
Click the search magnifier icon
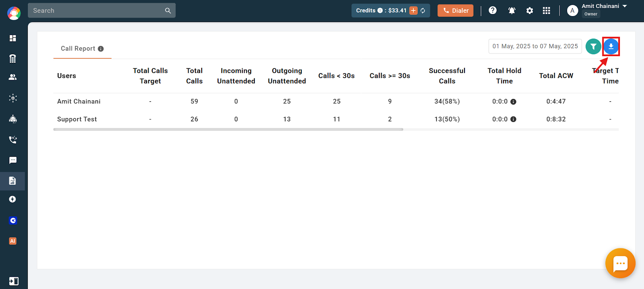point(168,11)
